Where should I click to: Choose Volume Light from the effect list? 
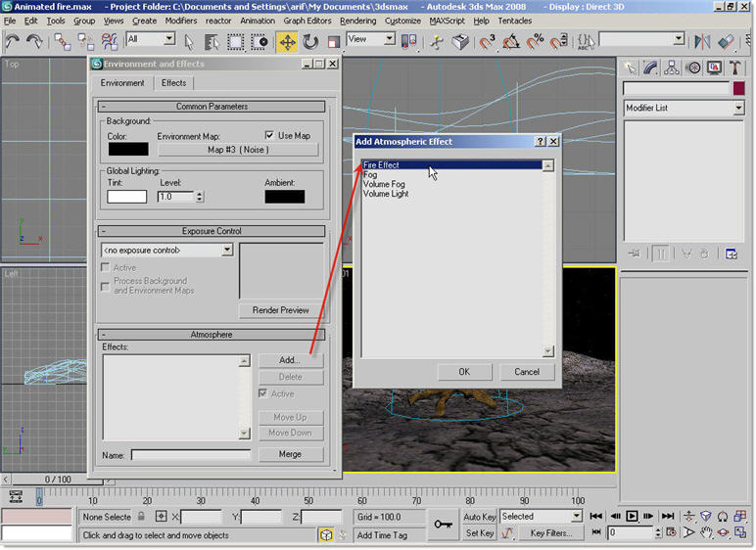click(386, 194)
